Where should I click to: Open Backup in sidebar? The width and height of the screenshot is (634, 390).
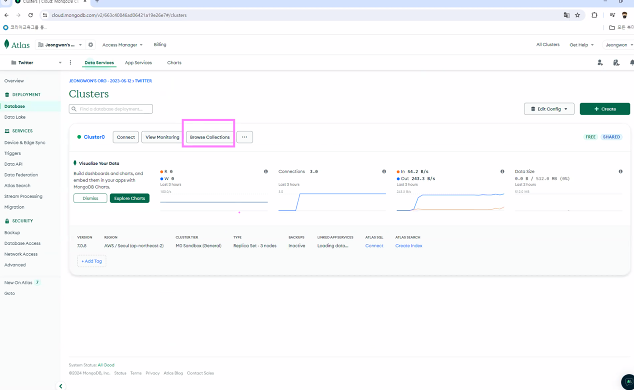tap(12, 233)
